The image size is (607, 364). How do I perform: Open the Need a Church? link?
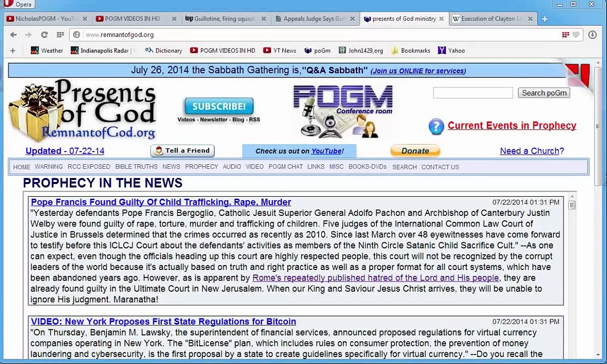(x=532, y=151)
